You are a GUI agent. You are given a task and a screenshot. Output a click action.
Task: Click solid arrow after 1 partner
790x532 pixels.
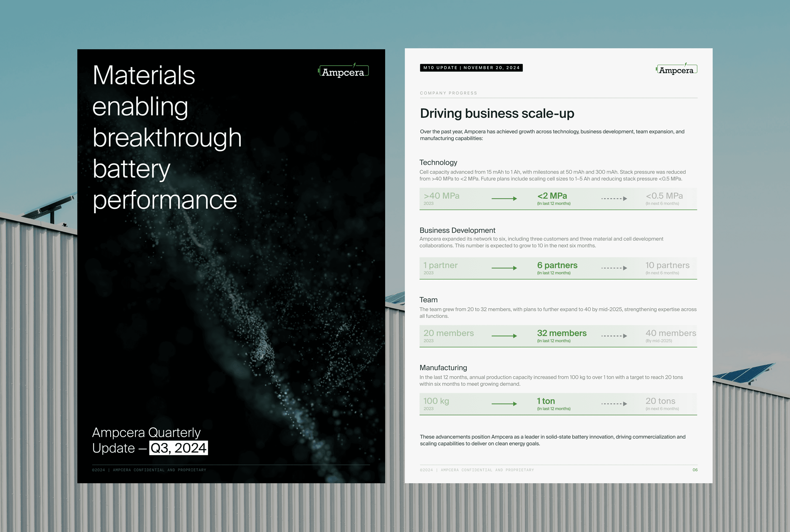click(x=504, y=268)
